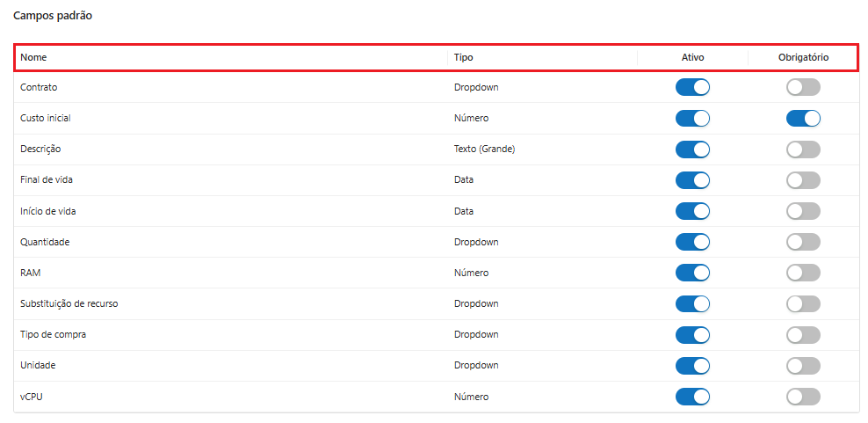Turn off the Ativo switch for RAM
This screenshot has width=868, height=423.
click(692, 273)
